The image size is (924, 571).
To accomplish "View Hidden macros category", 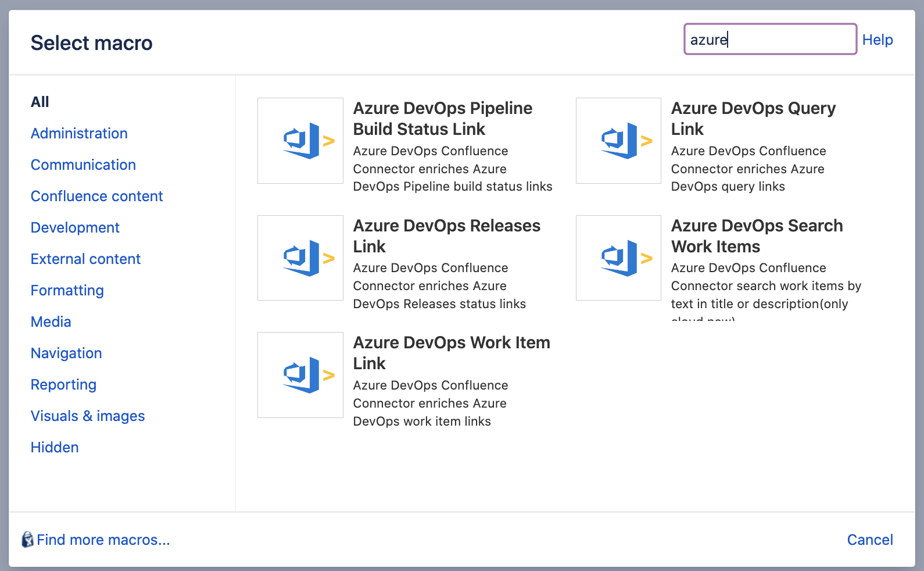I will 55,447.
